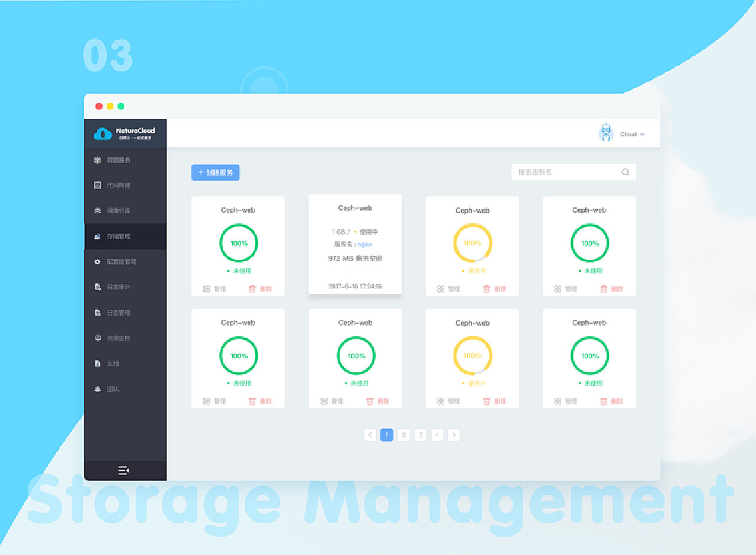Open 镜像仓库 via its sidebar icon

click(98, 211)
